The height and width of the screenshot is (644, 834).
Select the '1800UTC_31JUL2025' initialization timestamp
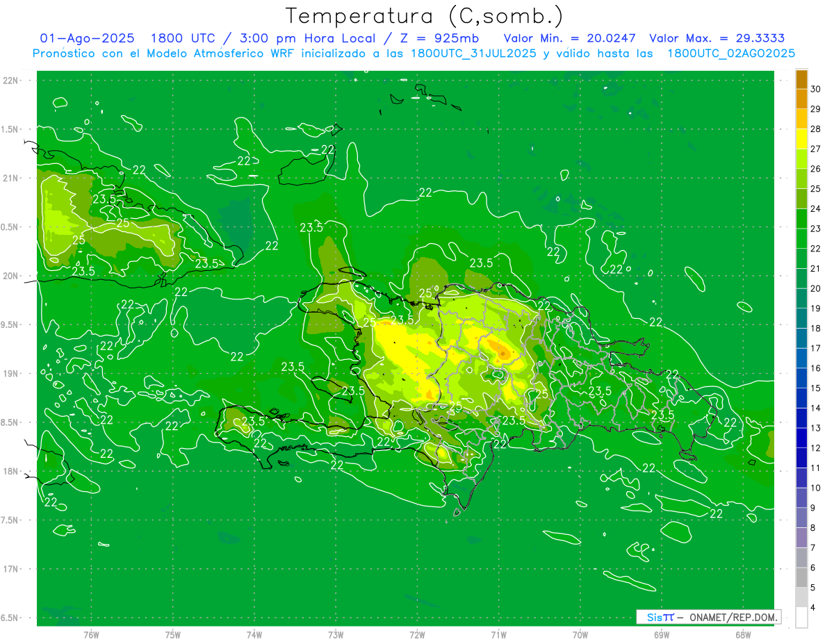point(474,53)
